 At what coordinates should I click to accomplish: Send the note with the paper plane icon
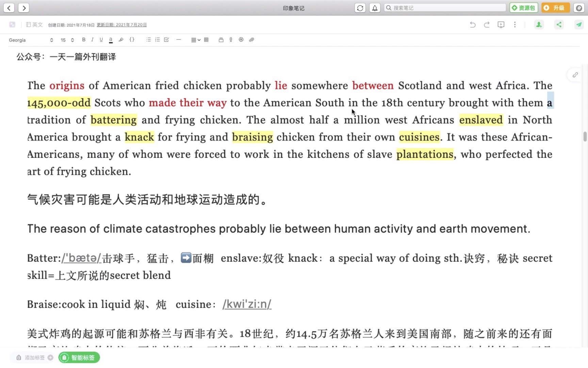(579, 25)
